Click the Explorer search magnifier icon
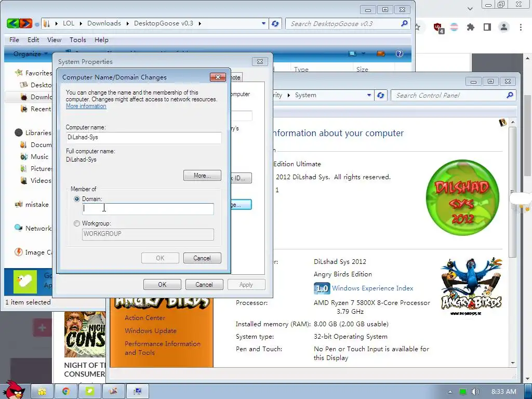Viewport: 532px width, 399px height. [404, 23]
